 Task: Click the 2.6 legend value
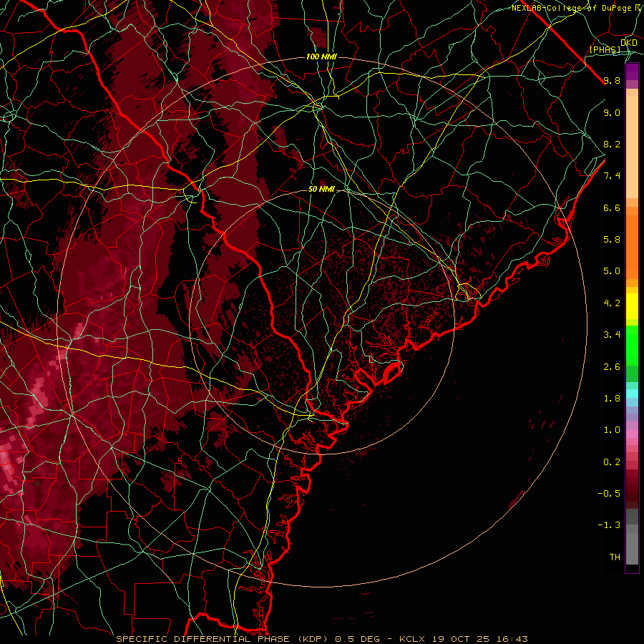[x=612, y=367]
